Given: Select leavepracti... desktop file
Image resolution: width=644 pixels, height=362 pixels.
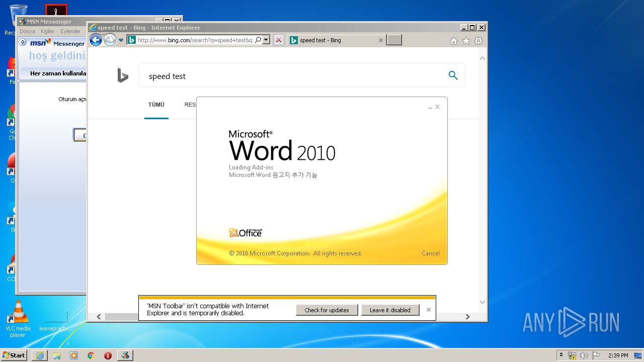Looking at the screenshot, I should pyautogui.click(x=55, y=321).
